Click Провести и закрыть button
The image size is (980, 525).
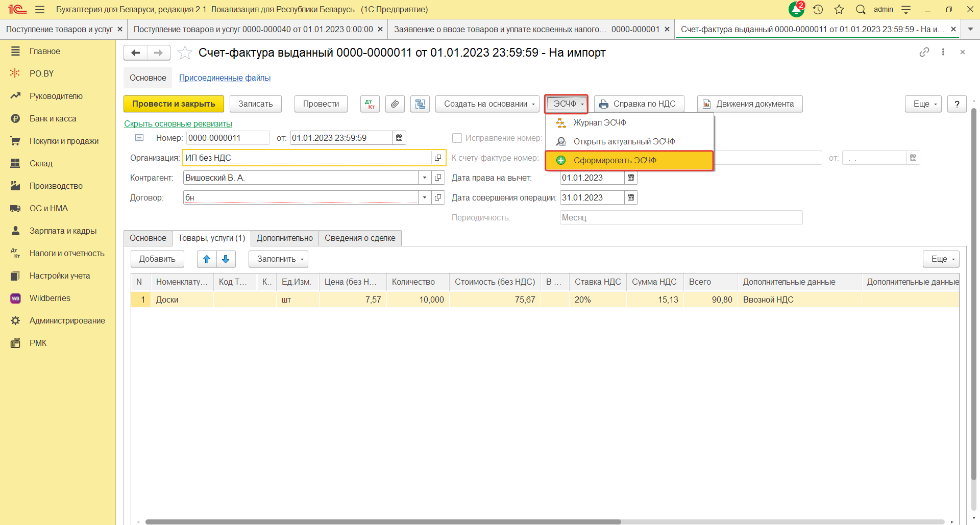[174, 104]
